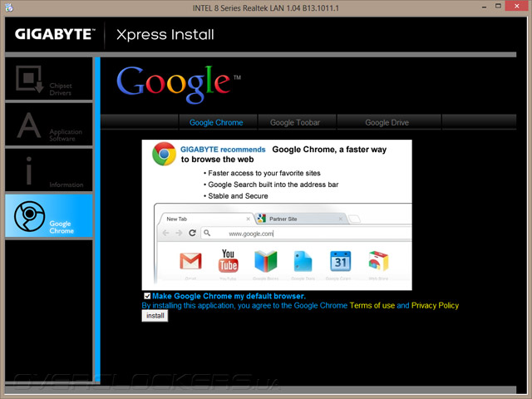Click the YouTube icon in the preview
Image resolution: width=532 pixels, height=399 pixels.
tap(228, 261)
